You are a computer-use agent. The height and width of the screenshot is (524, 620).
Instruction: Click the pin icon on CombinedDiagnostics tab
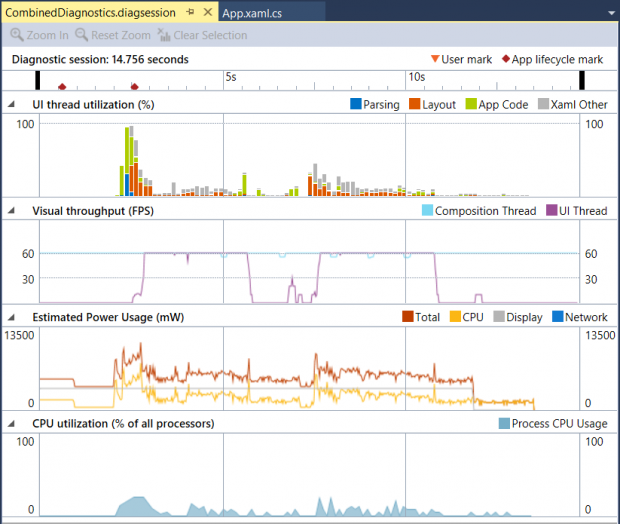click(x=191, y=12)
